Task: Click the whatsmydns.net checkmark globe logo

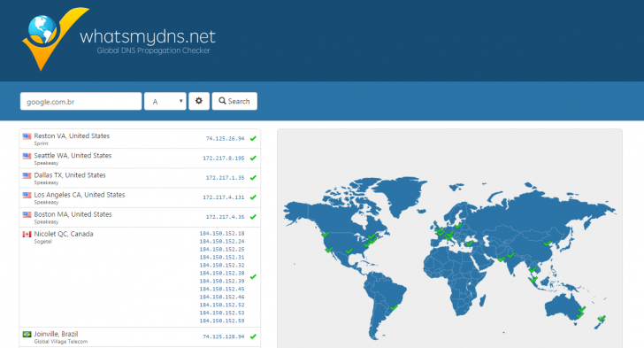Action: click(55, 38)
